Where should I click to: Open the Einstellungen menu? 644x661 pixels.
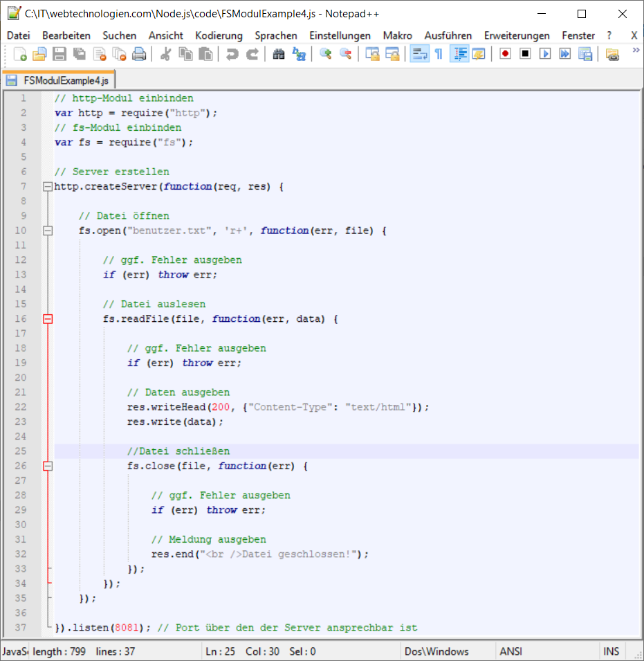pos(340,35)
